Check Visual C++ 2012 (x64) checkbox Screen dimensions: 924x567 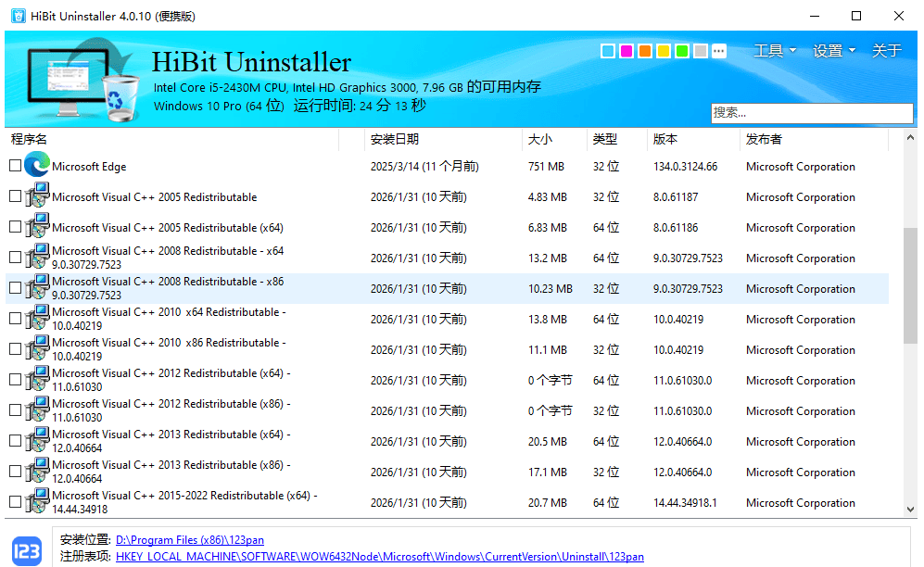coord(16,381)
